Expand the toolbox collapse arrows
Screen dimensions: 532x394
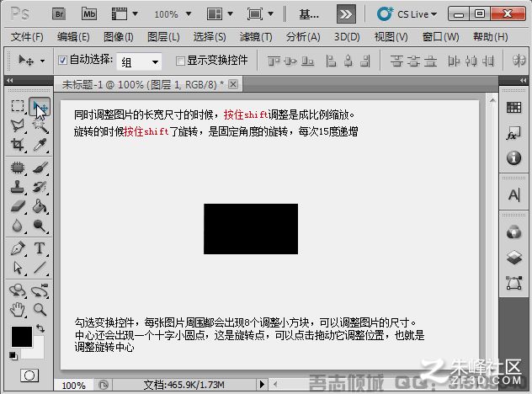point(10,81)
